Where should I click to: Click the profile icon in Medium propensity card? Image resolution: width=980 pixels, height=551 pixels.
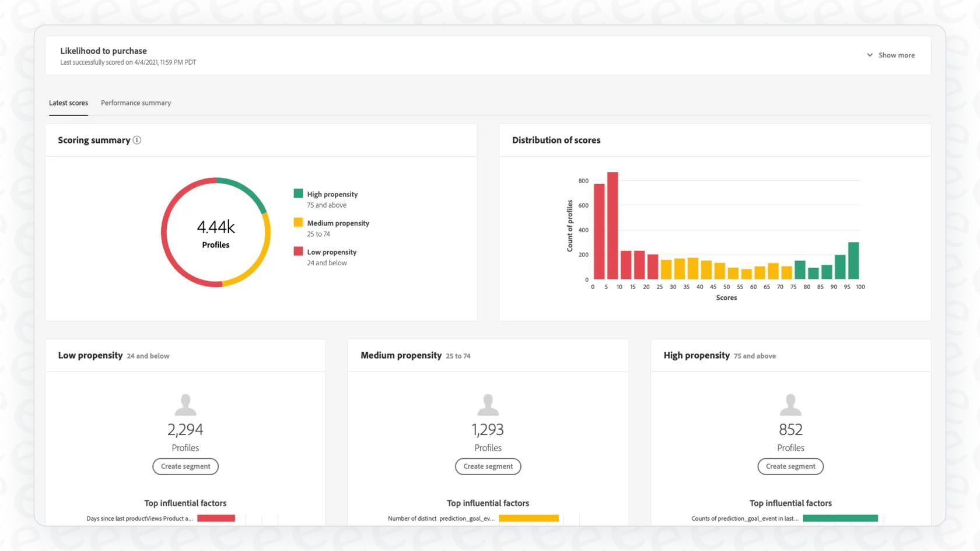pyautogui.click(x=488, y=403)
